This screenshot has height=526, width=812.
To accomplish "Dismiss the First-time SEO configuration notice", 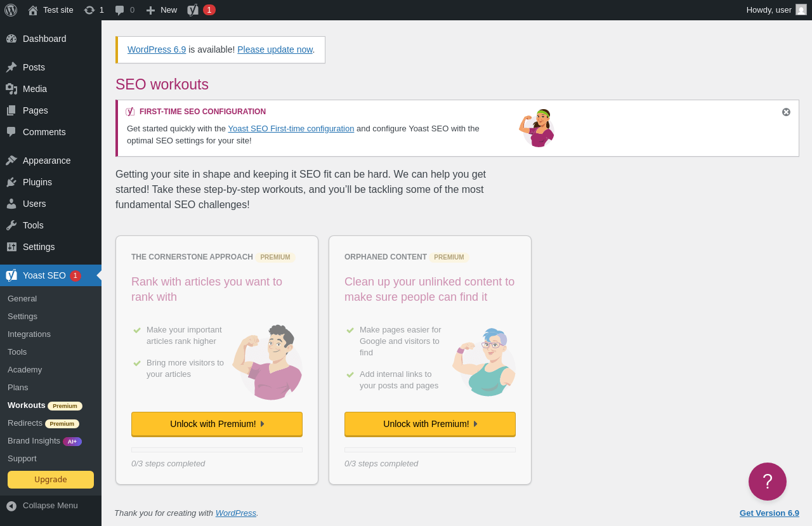I will tap(786, 112).
